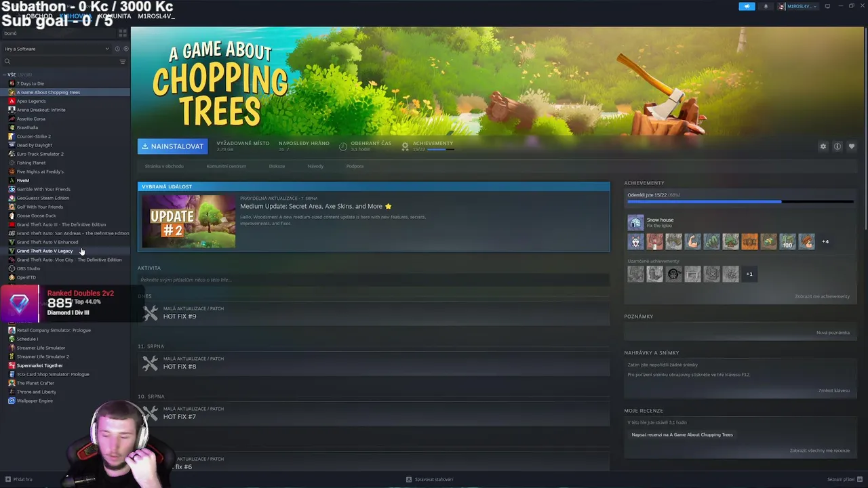Open the Diskuze tab
This screenshot has width=868, height=488.
(x=277, y=166)
